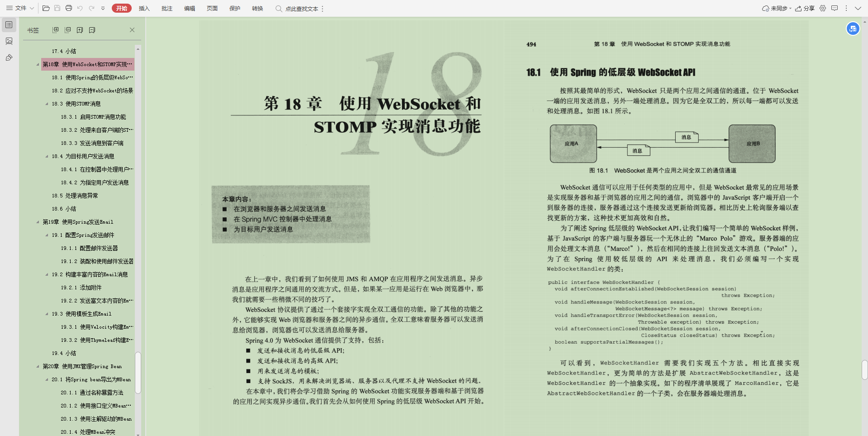Click the 开始 button
Image resolution: width=868 pixels, height=436 pixels.
click(x=121, y=8)
